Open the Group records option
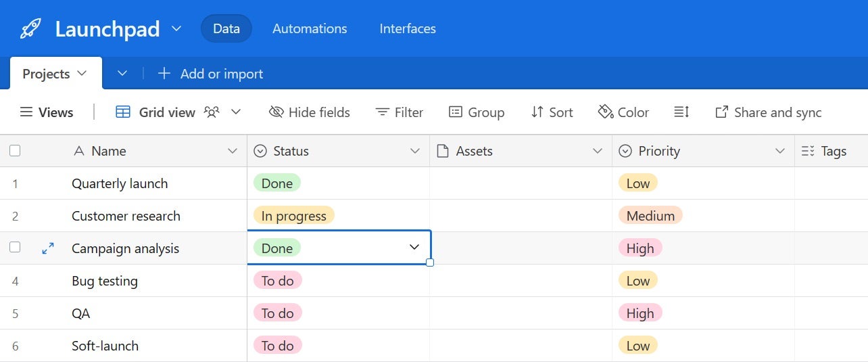Viewport: 868px width, 362px height. (x=477, y=112)
